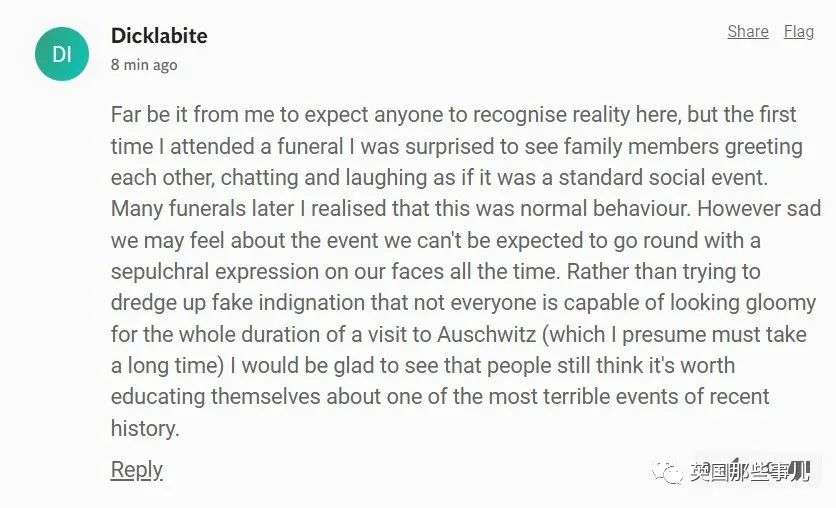Image resolution: width=836 pixels, height=508 pixels.
Task: Open the Dicklabite username profile
Action: (159, 36)
